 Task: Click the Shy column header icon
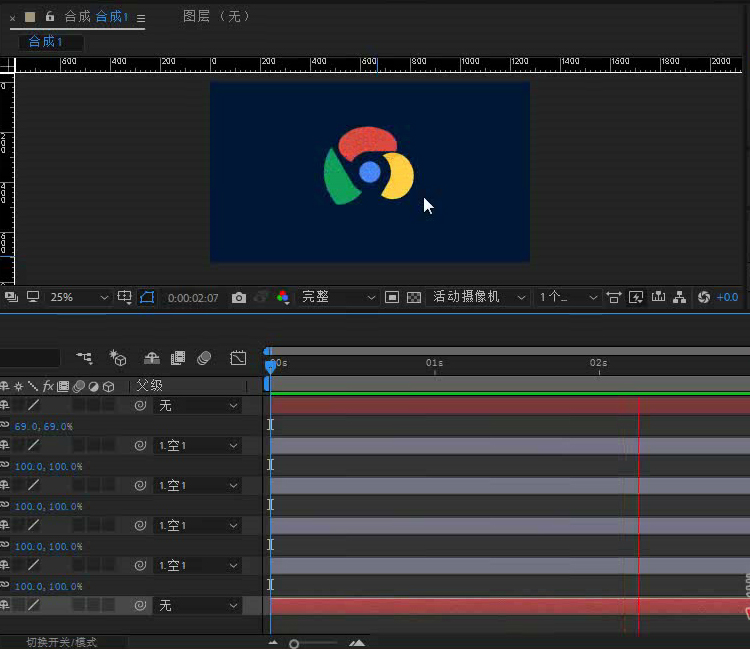pos(4,386)
